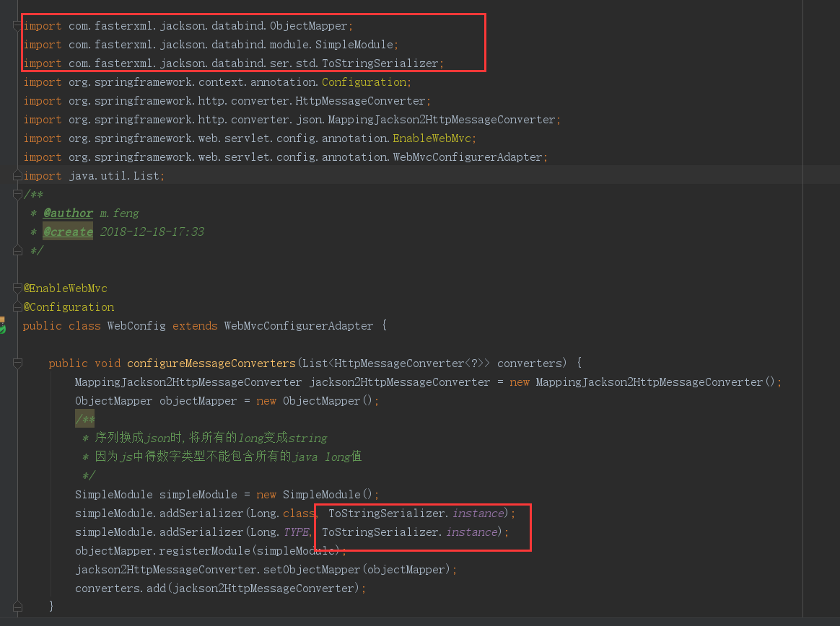
Task: Click the author name m.feng
Action: [x=120, y=213]
